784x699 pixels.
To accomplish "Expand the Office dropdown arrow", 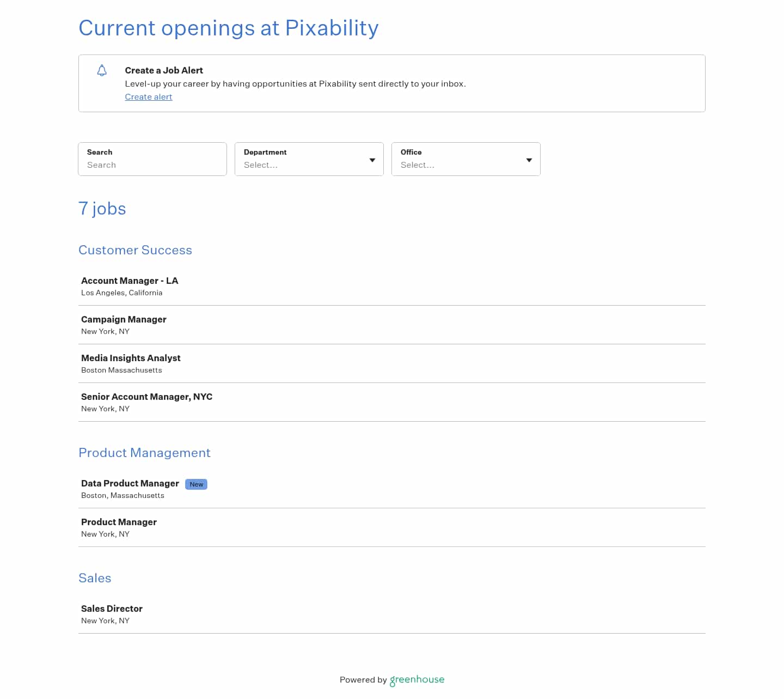I will pyautogui.click(x=529, y=160).
